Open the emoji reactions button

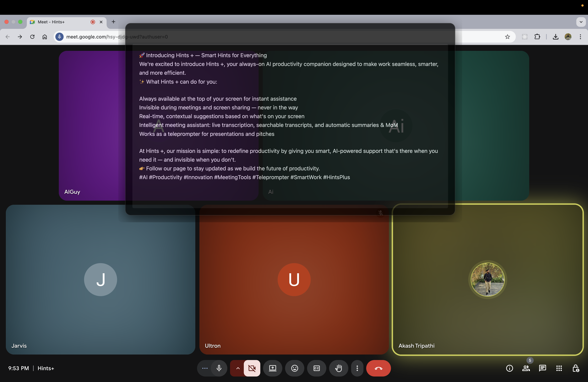click(x=295, y=368)
